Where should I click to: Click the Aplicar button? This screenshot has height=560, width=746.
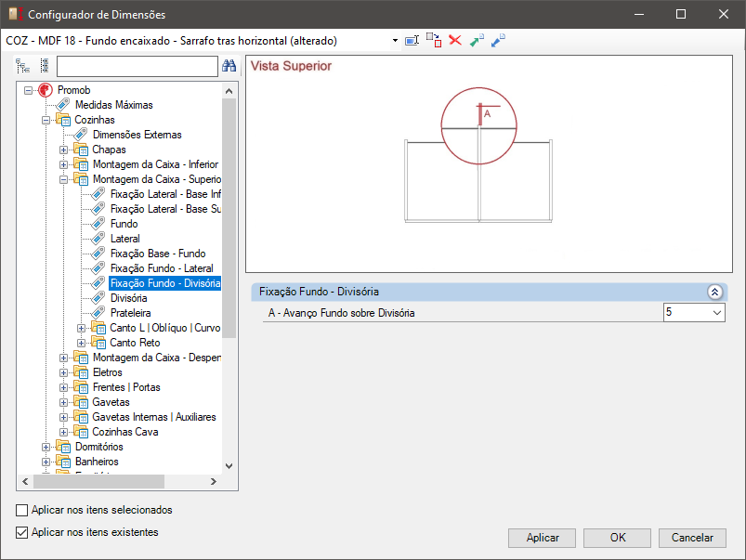[x=542, y=538]
